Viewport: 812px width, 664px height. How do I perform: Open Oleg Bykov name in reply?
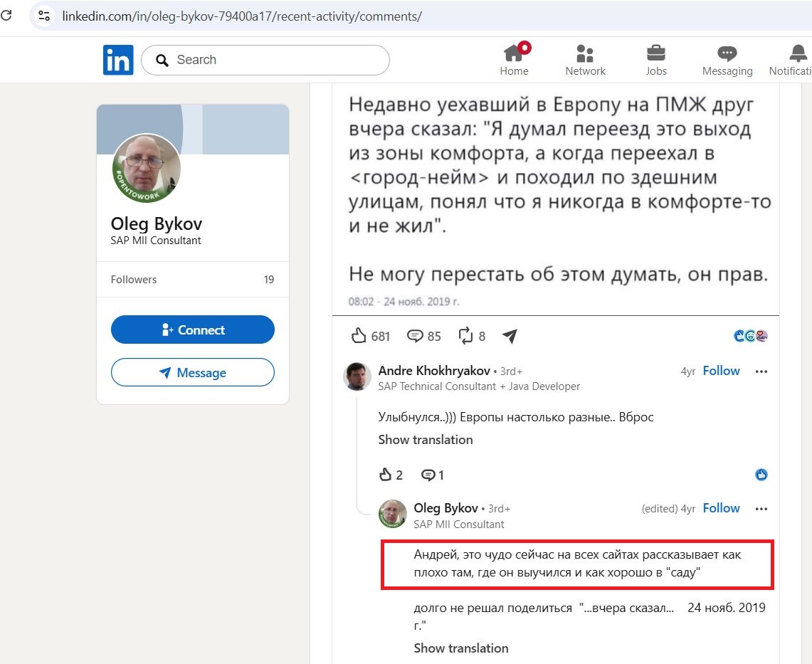(x=445, y=508)
